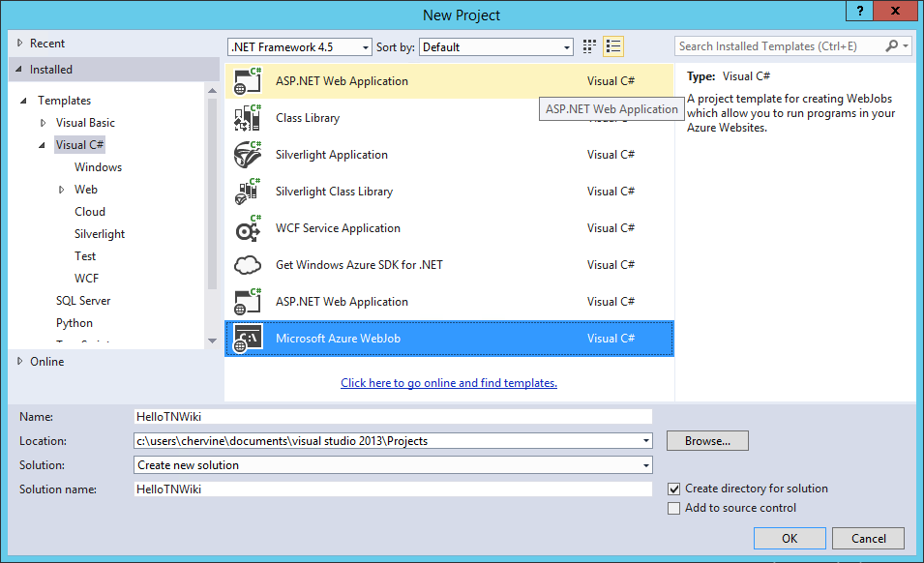
Task: Click the Class Library template icon
Action: click(248, 118)
